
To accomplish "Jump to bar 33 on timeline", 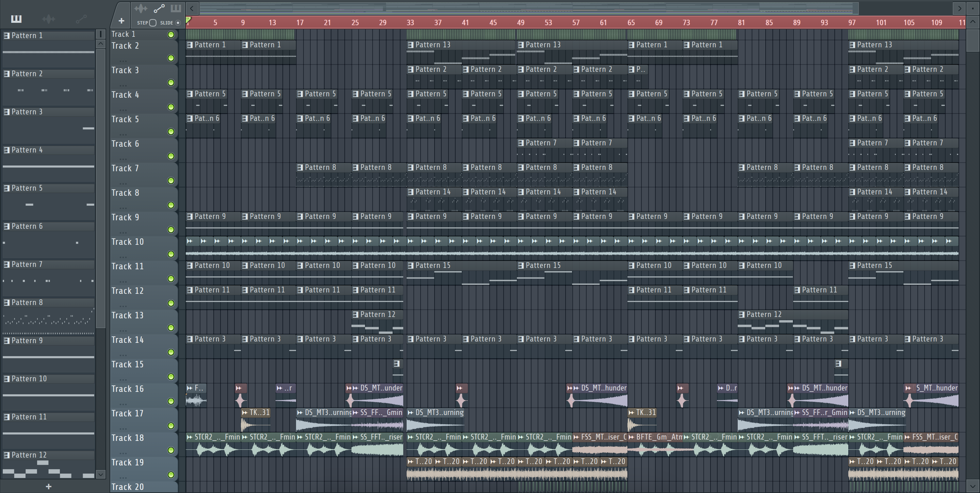I will click(410, 22).
